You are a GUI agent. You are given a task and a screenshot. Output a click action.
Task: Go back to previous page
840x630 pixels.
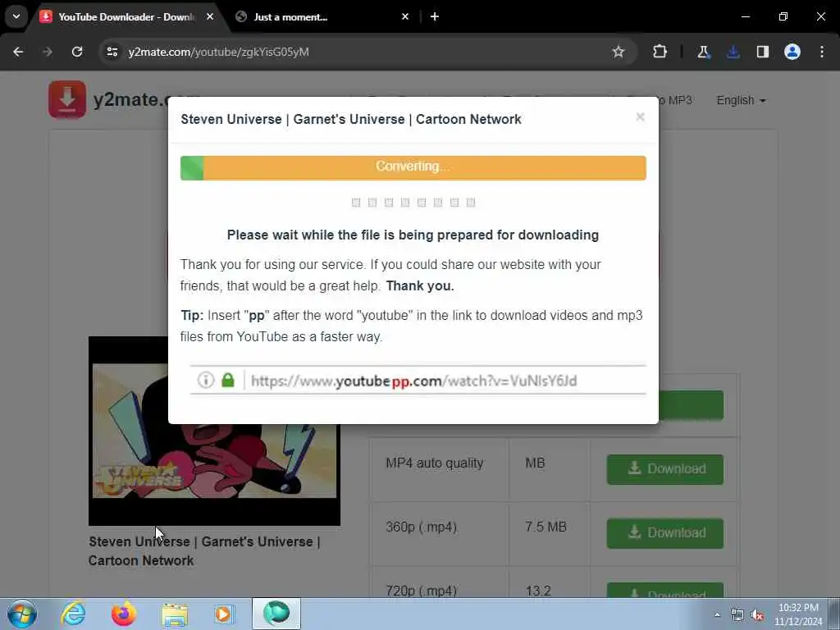18,52
